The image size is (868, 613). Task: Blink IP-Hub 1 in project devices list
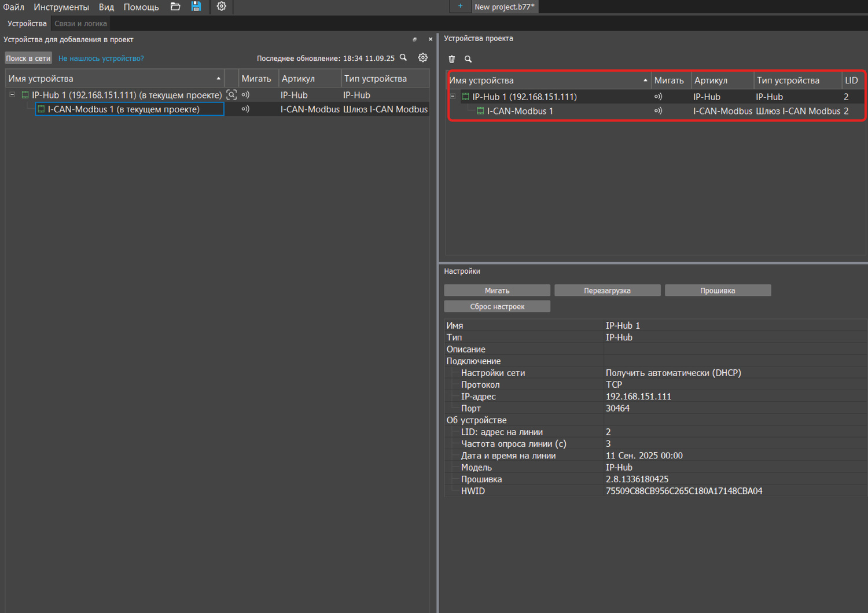click(x=658, y=97)
